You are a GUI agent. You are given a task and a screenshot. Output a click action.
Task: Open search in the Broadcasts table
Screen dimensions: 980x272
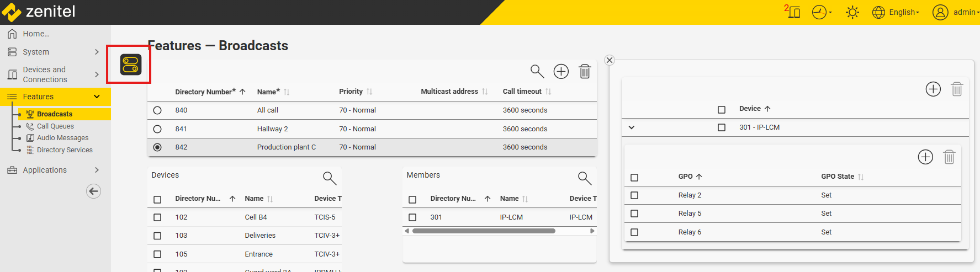pos(537,71)
